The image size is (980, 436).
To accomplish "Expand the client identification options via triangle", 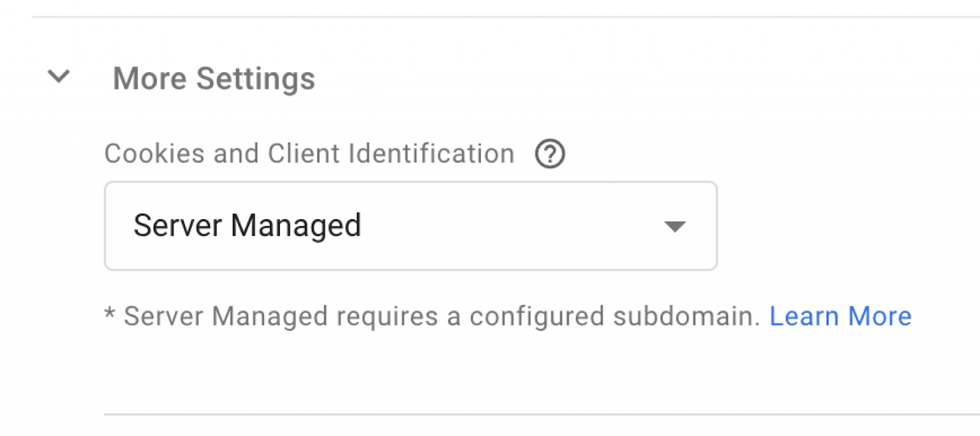I will [674, 227].
